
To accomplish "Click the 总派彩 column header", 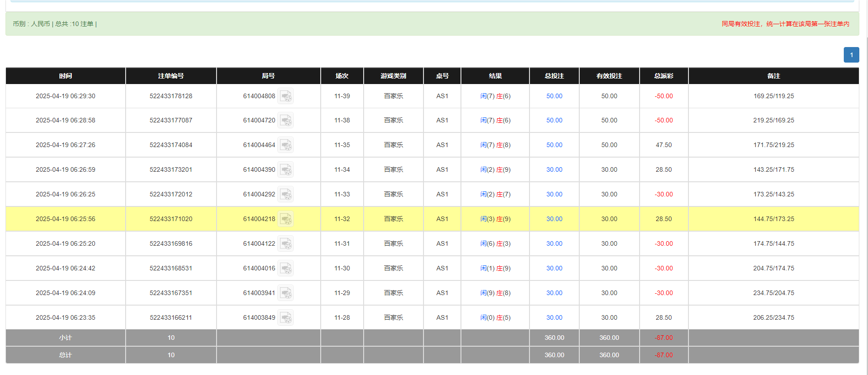I will pos(663,76).
